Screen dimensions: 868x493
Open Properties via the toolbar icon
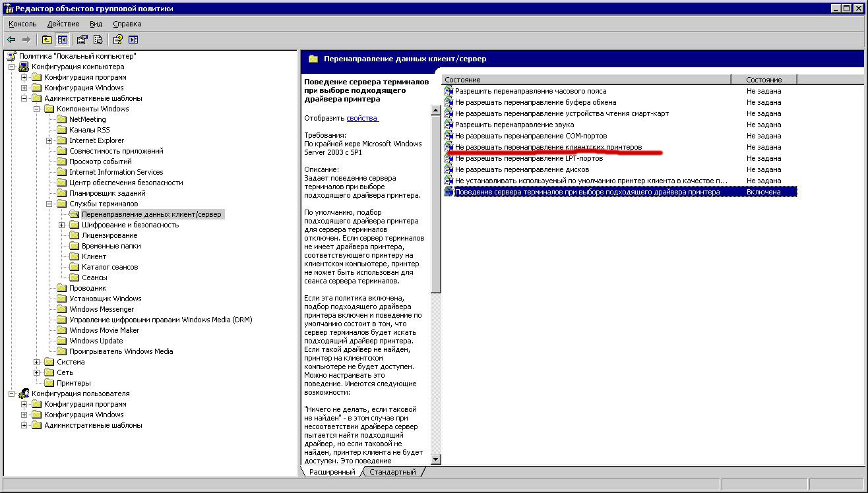click(x=82, y=40)
